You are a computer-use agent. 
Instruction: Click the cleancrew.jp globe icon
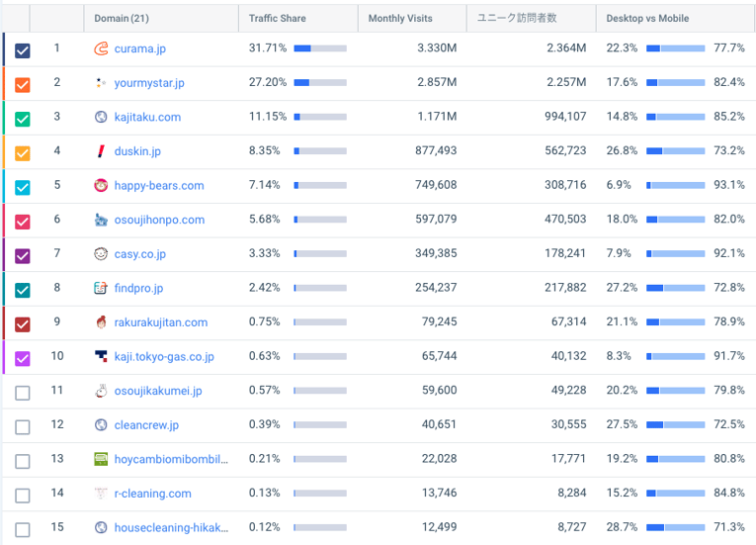[x=101, y=424]
